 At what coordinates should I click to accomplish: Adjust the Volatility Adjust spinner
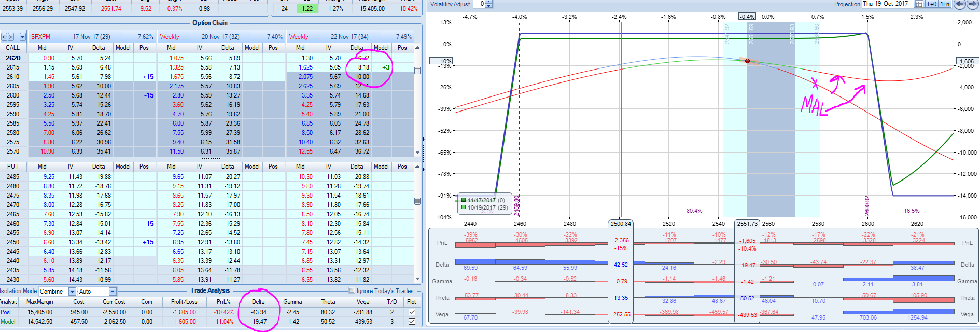[x=488, y=4]
